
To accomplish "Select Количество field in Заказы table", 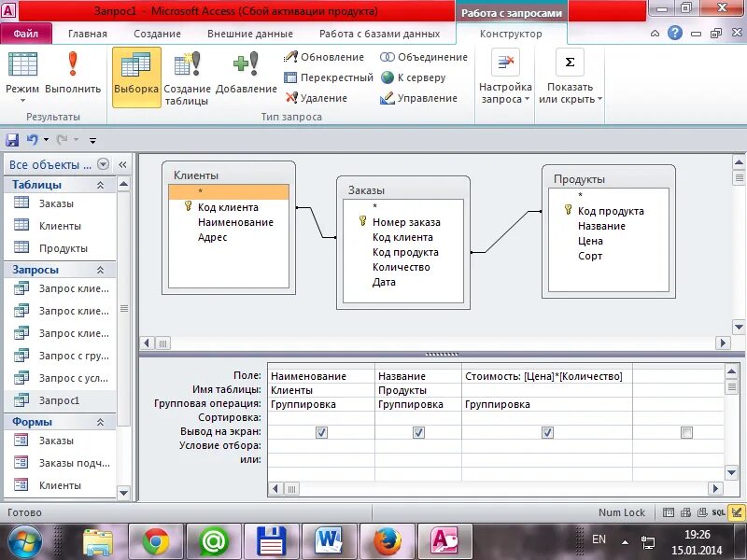I will pos(402,267).
